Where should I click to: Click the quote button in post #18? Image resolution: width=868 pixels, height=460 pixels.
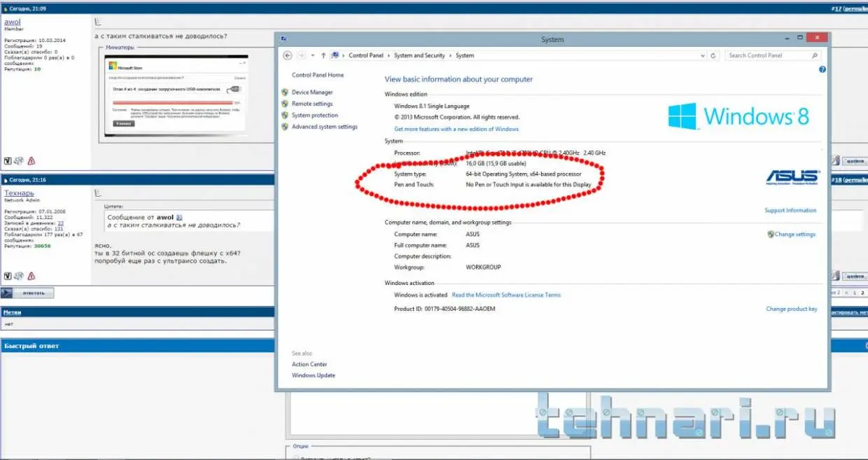[855, 277]
